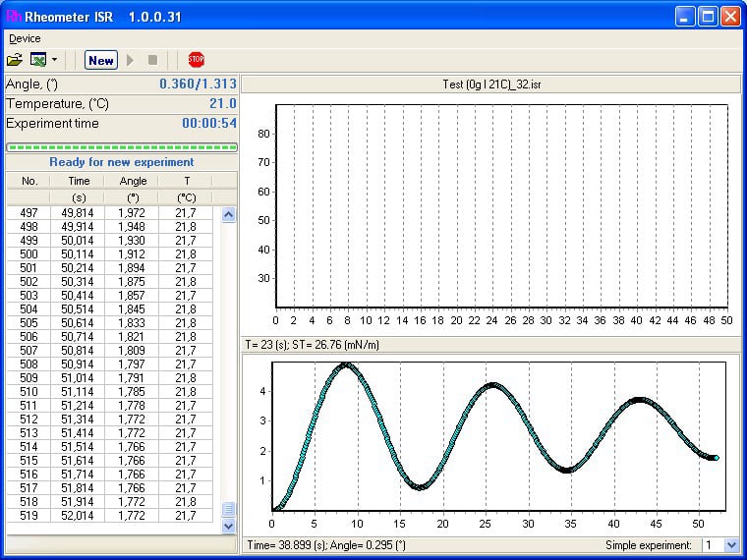Expand the export icon's dropdown arrow
This screenshot has width=747, height=560.
pyautogui.click(x=54, y=60)
